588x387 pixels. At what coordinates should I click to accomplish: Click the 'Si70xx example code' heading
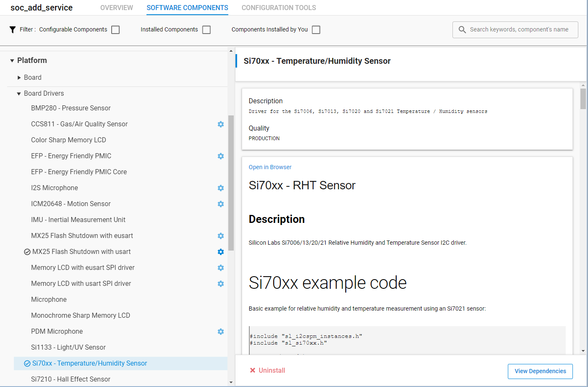click(x=328, y=283)
